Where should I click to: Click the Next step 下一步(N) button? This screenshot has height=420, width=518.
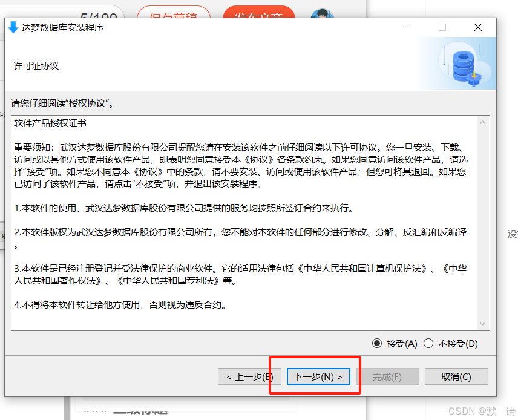(318, 376)
